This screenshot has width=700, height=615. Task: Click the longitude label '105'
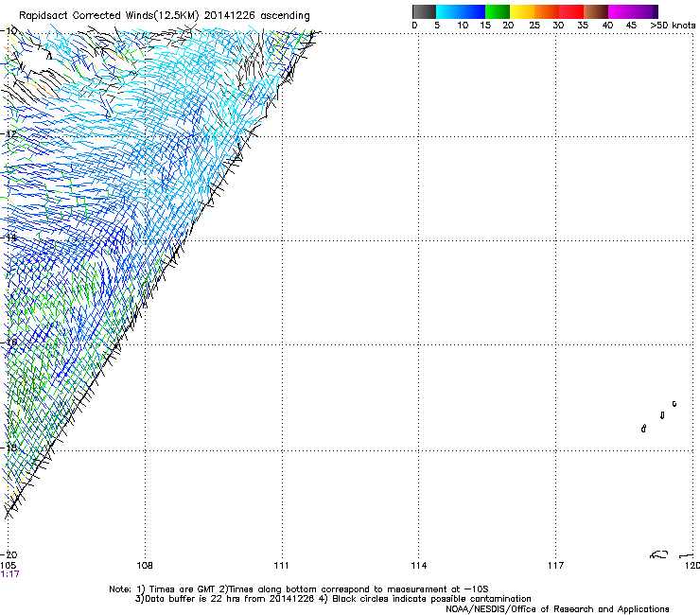(8, 566)
